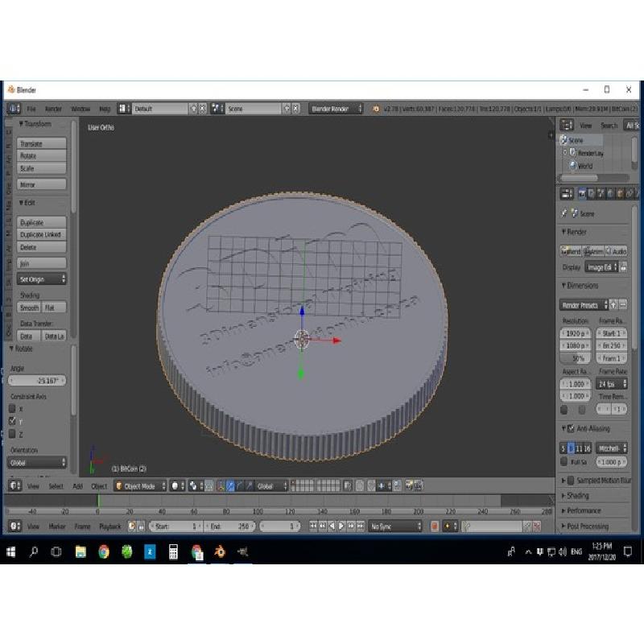This screenshot has height=644, width=644.
Task: Jump to the timeline start frame
Action: pyautogui.click(x=313, y=526)
